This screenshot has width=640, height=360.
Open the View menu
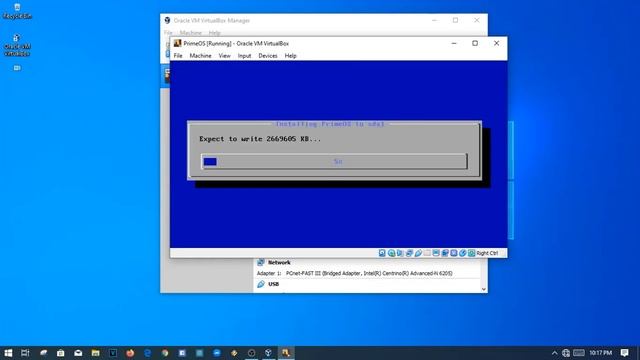(x=224, y=56)
